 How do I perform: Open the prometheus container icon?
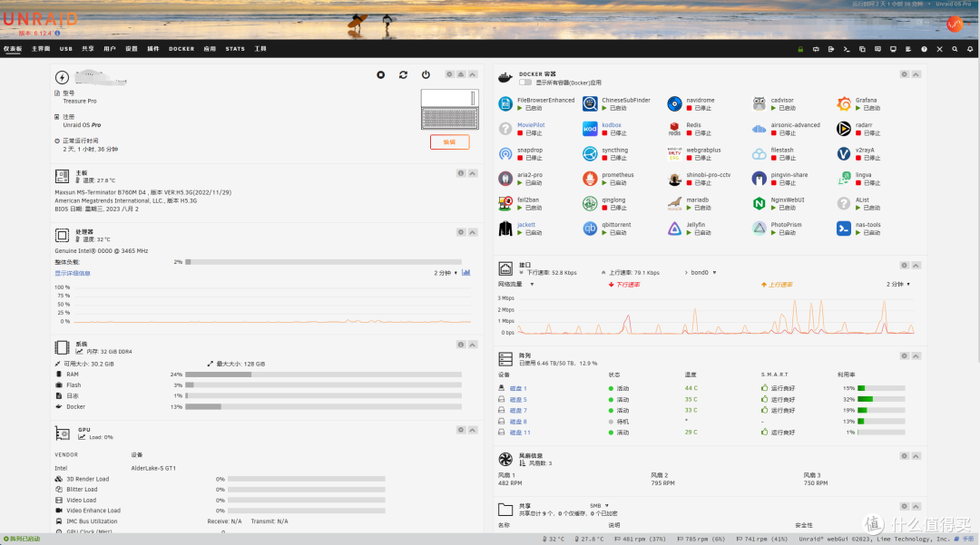590,179
